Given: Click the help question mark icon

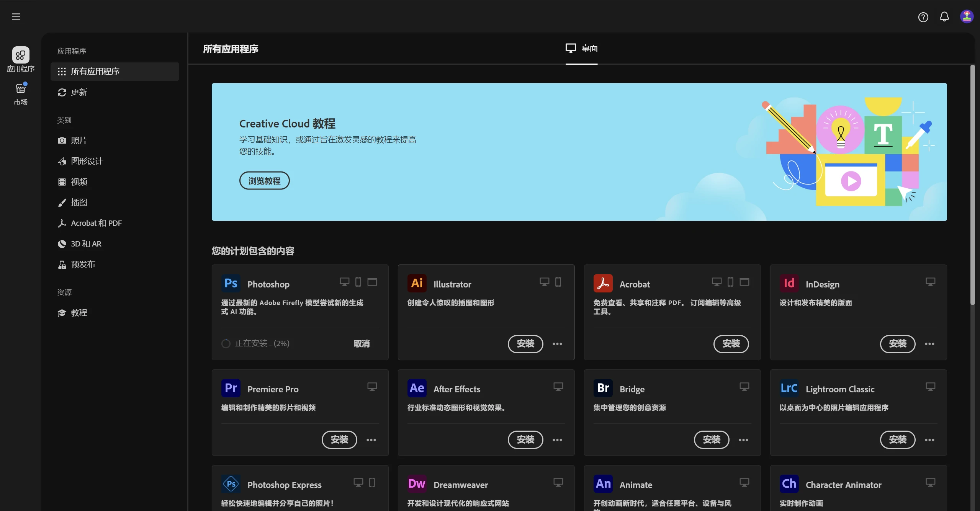Looking at the screenshot, I should [x=923, y=17].
